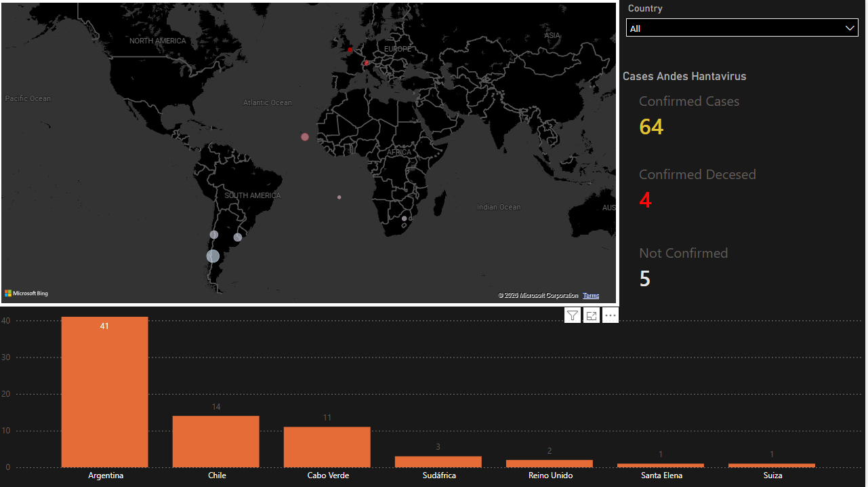Select the Reino Unido bar
The height and width of the screenshot is (487, 868).
tap(549, 464)
